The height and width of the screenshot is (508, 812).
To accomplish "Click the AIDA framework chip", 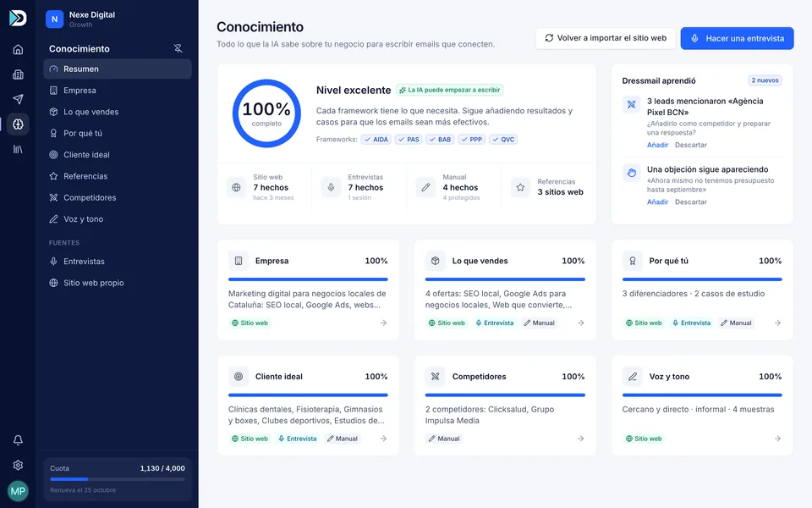I will [376, 140].
